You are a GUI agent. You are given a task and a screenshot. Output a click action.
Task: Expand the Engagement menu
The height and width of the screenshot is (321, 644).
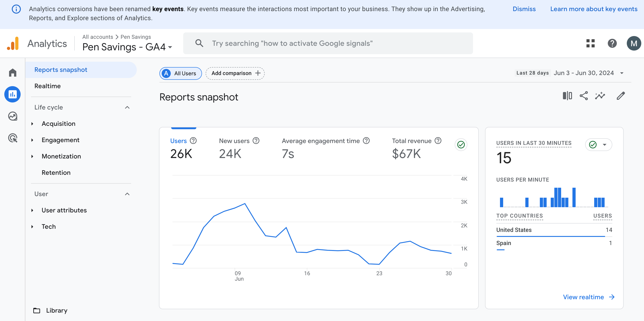click(32, 140)
